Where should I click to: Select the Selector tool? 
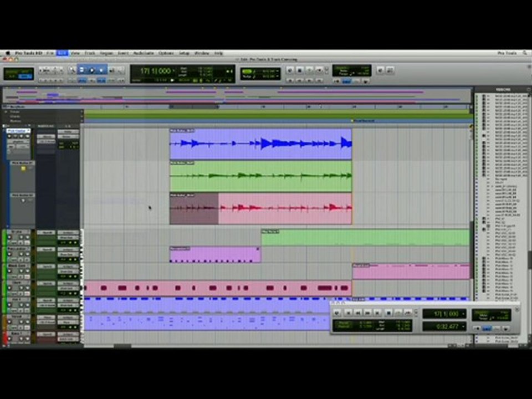[x=91, y=70]
